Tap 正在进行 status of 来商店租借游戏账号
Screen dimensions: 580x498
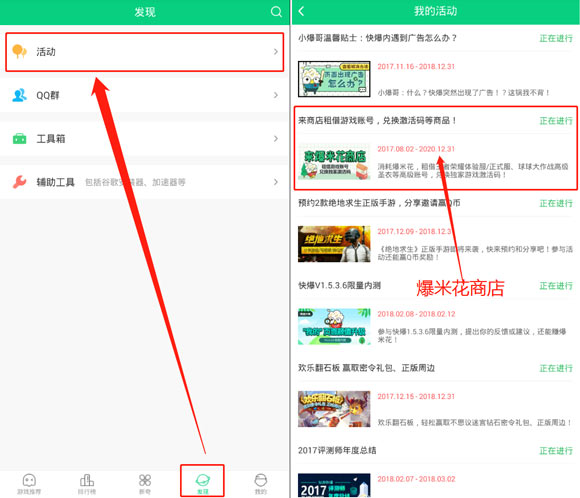[x=556, y=121]
